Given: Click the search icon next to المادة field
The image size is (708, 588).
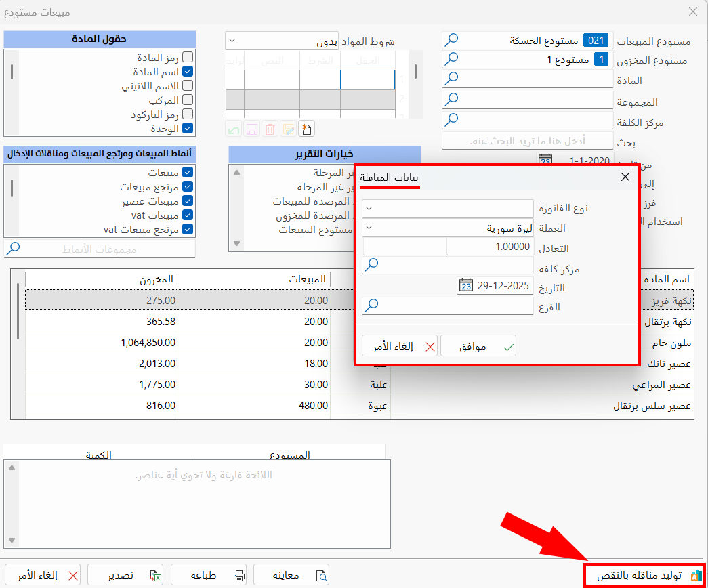Looking at the screenshot, I should click(452, 80).
